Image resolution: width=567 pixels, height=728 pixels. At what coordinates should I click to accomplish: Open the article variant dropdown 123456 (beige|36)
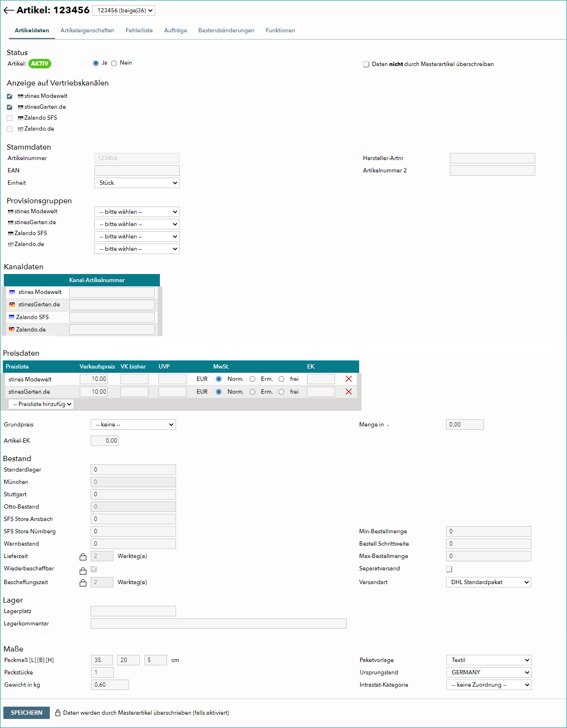pyautogui.click(x=123, y=10)
